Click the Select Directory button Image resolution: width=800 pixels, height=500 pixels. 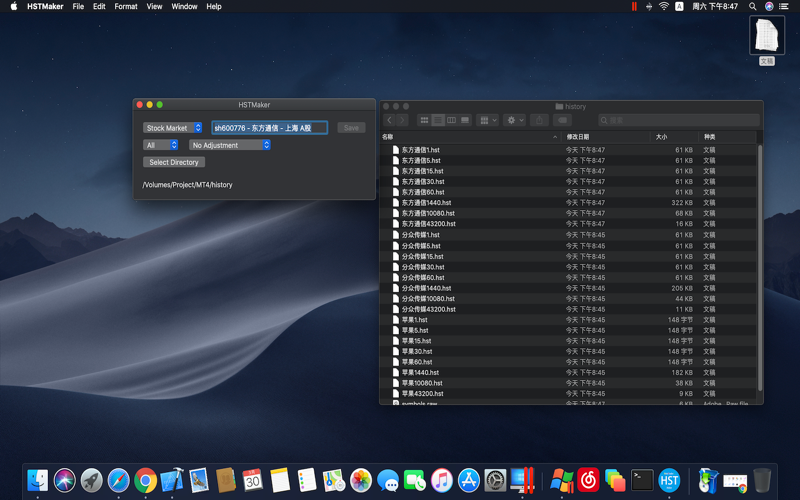(x=174, y=162)
